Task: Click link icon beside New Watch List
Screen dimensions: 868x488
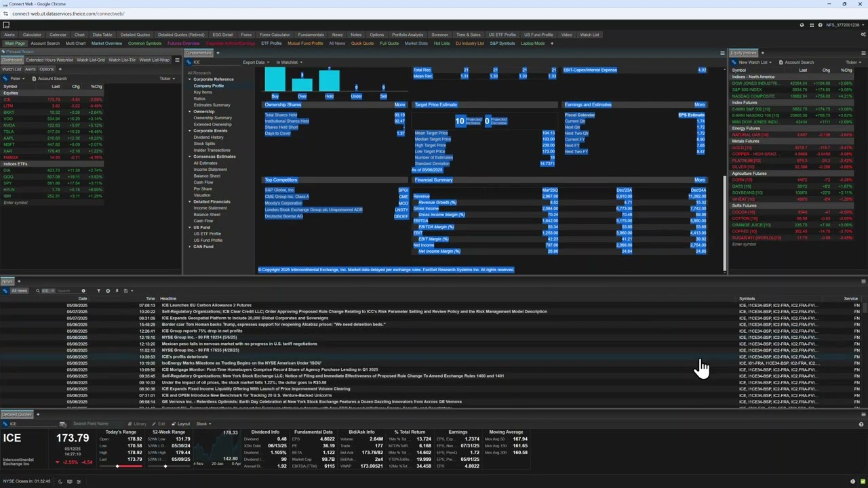Action: [735, 62]
